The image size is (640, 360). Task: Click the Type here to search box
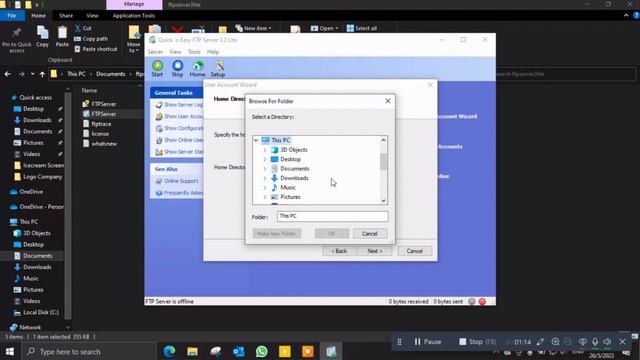[x=89, y=351]
